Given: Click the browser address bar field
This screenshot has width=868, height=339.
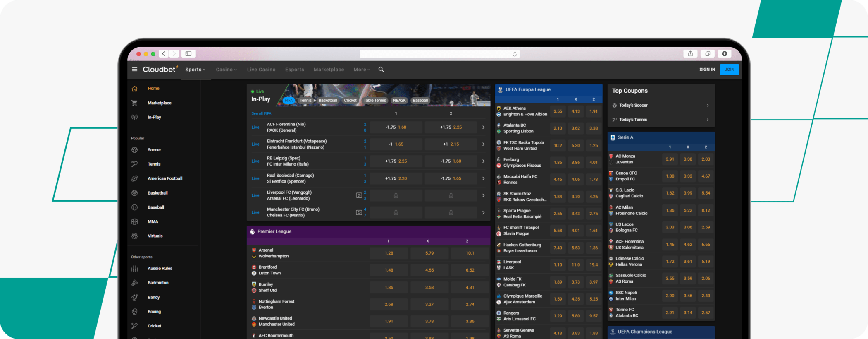Looking at the screenshot, I should pos(439,54).
